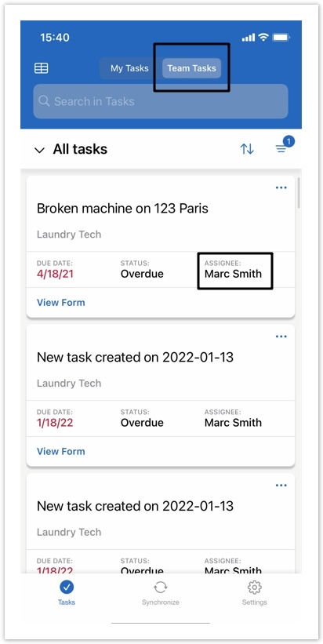This screenshot has height=644, width=323.
Task: Click the task list scrollbar
Action: [299, 192]
